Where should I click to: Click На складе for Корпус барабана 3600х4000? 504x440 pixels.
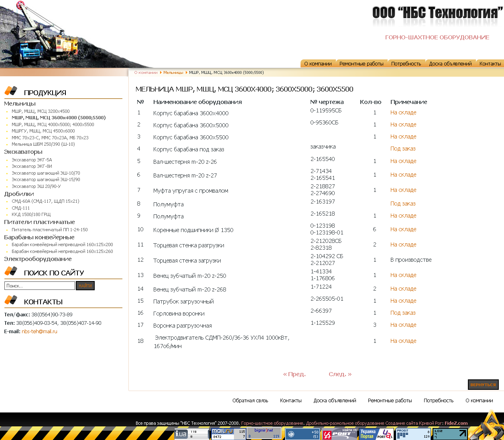point(403,113)
